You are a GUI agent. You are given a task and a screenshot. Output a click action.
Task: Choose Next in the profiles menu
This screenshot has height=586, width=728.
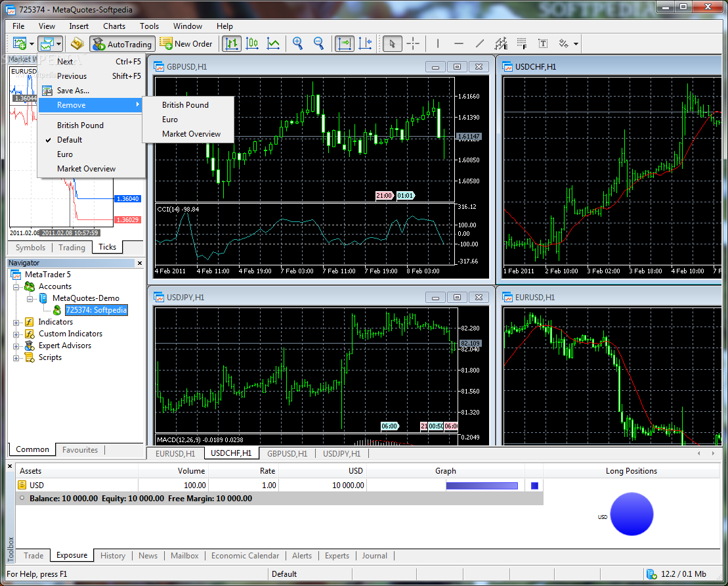pyautogui.click(x=92, y=61)
